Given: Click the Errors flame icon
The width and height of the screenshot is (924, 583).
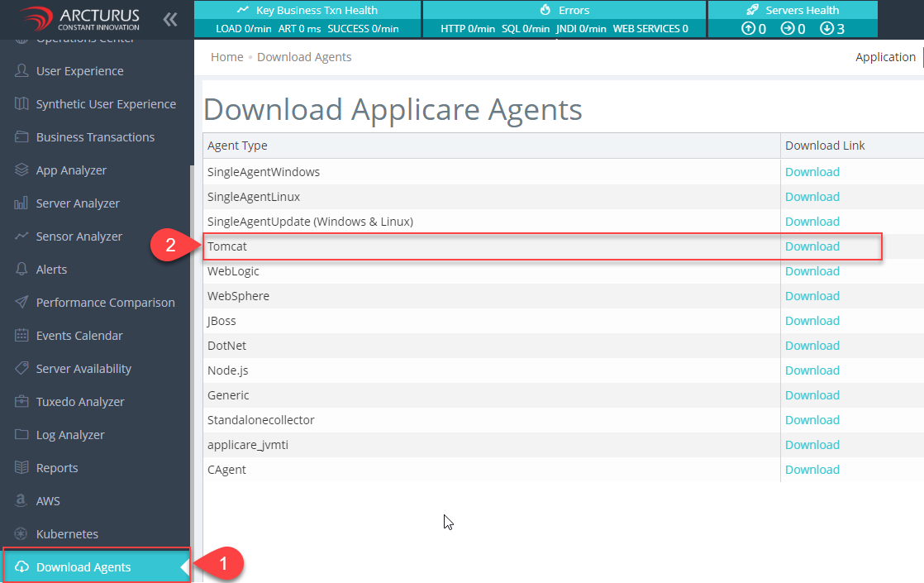Looking at the screenshot, I should click(545, 10).
